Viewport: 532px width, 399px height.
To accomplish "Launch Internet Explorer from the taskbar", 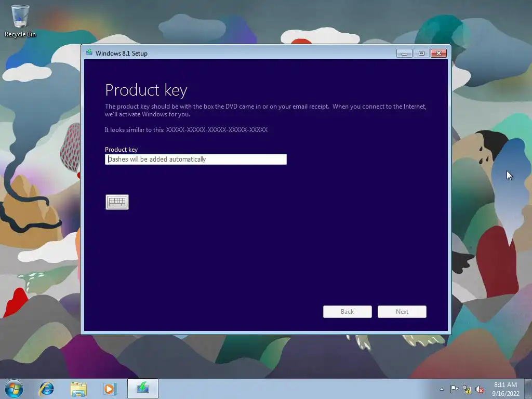I will (46, 389).
